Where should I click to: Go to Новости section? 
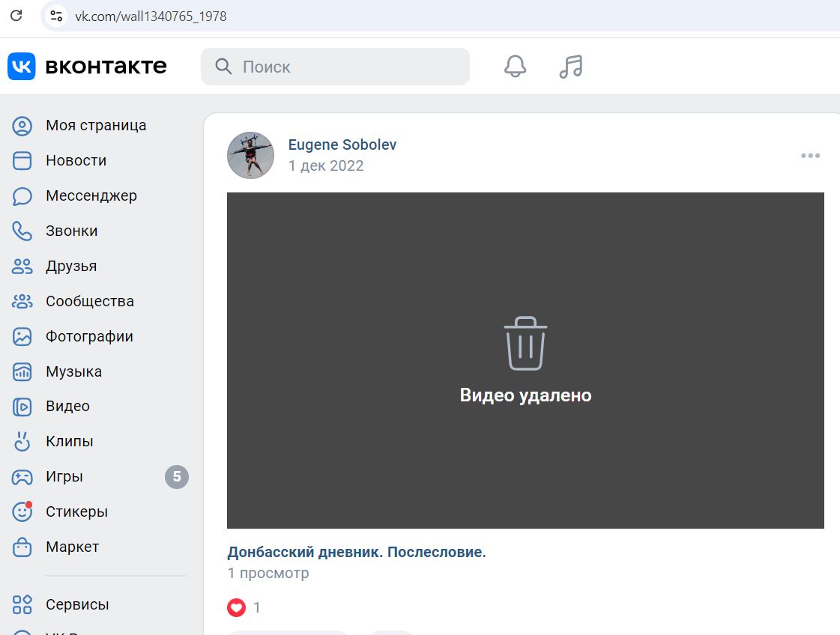(76, 161)
